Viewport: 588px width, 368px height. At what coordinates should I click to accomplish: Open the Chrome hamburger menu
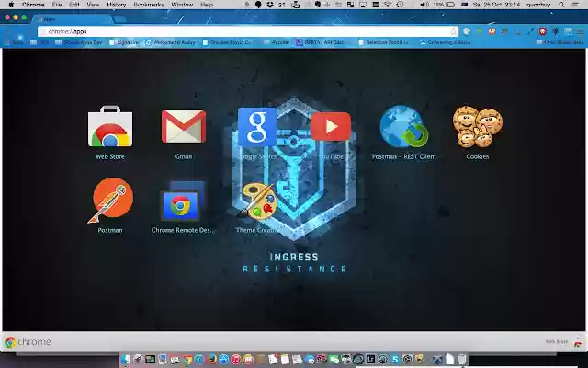(x=581, y=31)
